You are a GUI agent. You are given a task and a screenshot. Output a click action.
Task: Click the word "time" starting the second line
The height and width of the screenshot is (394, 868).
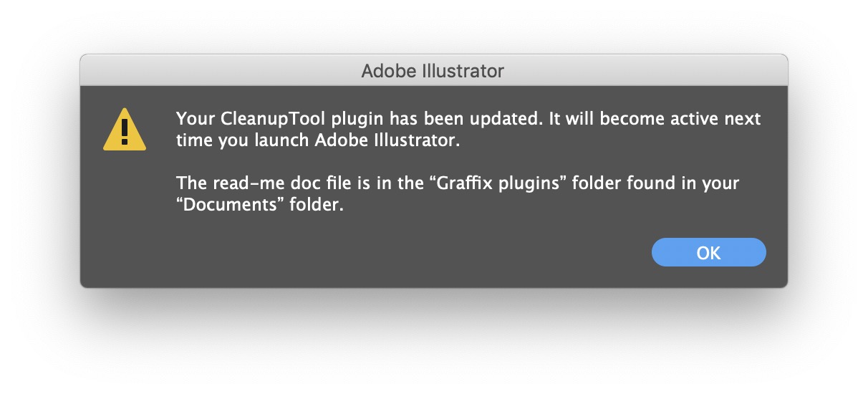pyautogui.click(x=193, y=140)
